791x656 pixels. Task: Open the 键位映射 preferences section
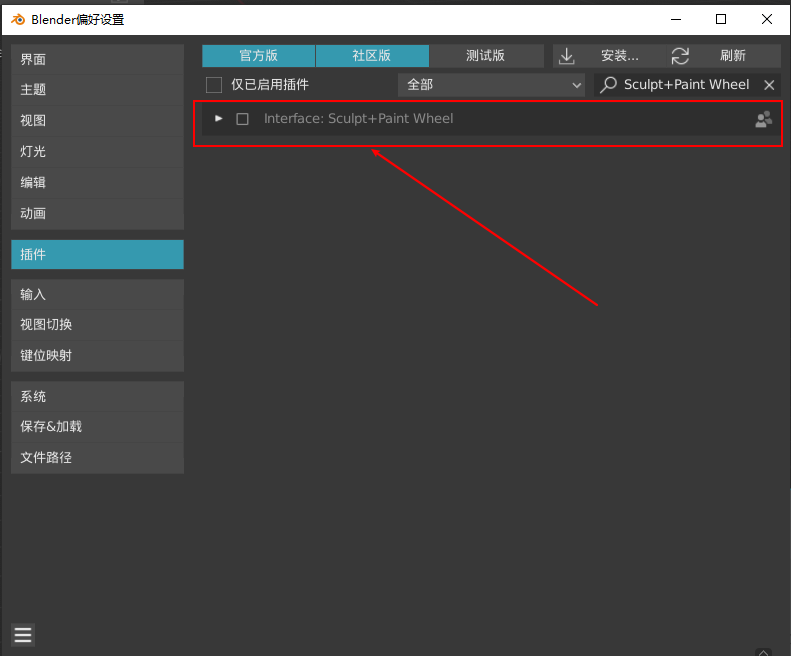tap(97, 356)
